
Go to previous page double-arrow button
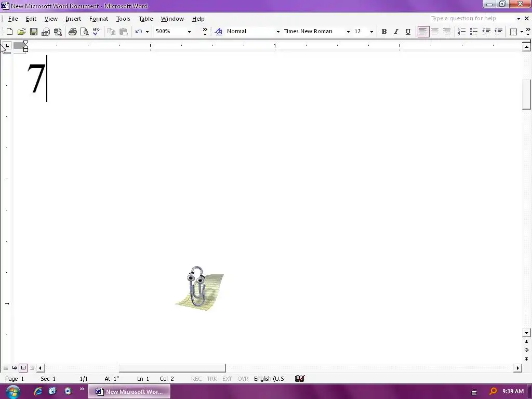pos(526,342)
